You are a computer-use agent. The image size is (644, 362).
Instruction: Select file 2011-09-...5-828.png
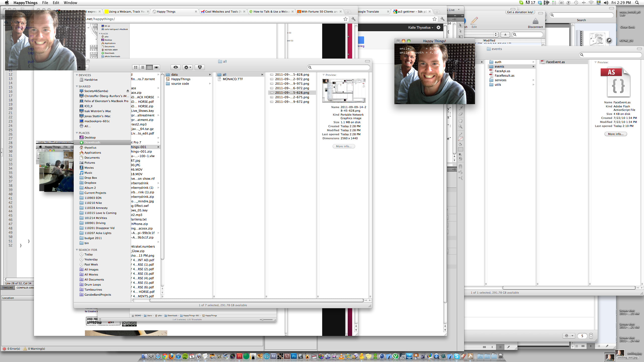pos(292,75)
